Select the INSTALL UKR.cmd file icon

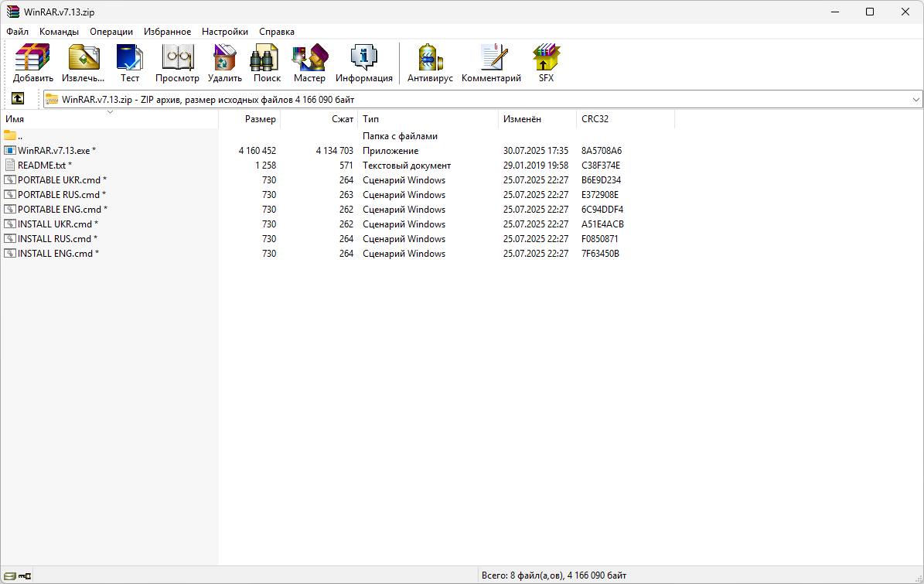10,224
